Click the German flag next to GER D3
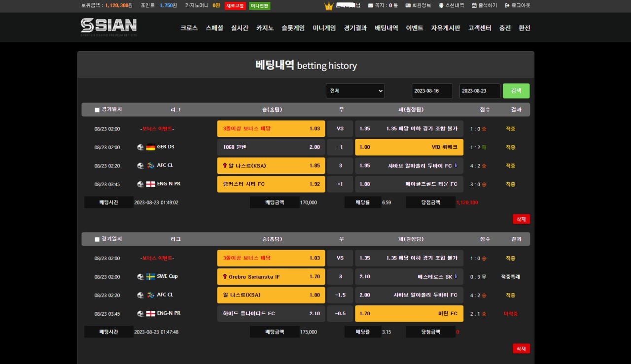 151,147
